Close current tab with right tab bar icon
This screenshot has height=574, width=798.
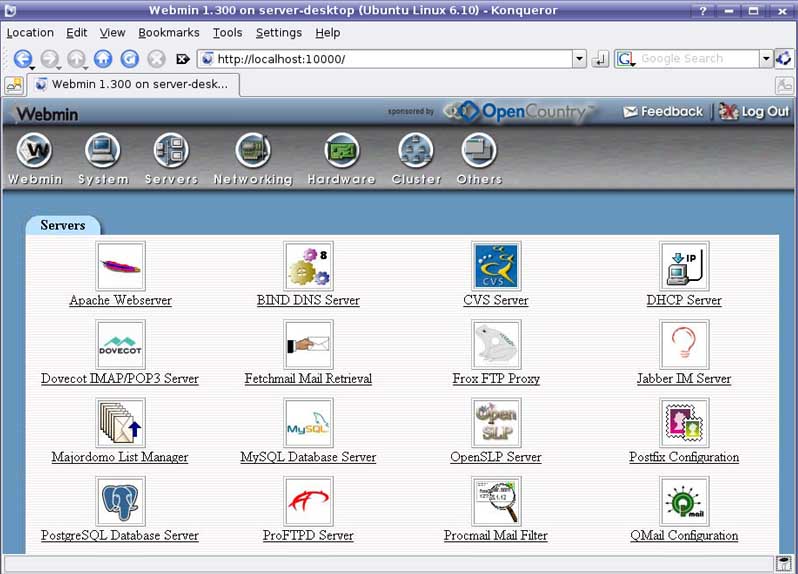784,85
